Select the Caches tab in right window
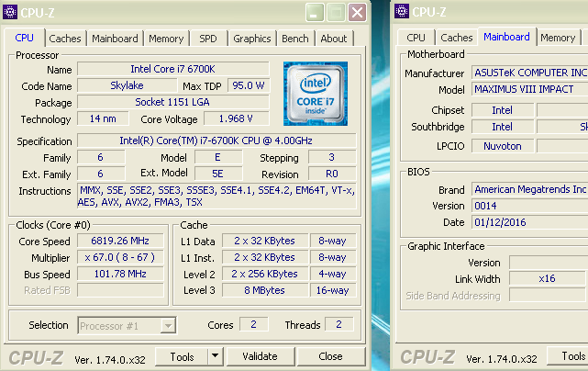588x371 pixels. click(x=456, y=38)
